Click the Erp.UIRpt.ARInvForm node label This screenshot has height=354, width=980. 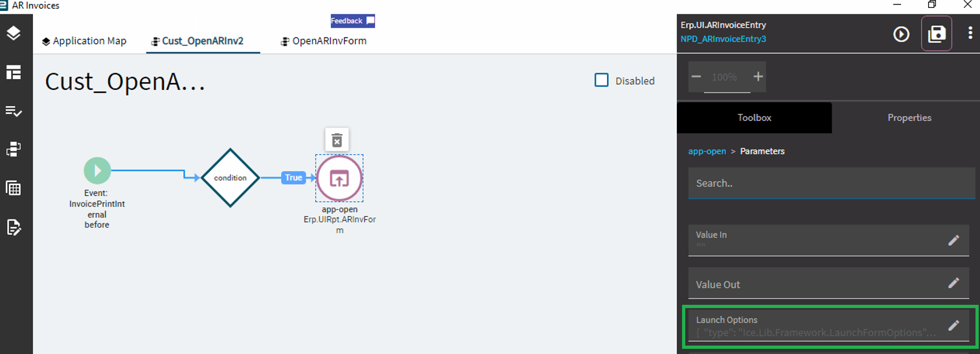pyautogui.click(x=339, y=225)
